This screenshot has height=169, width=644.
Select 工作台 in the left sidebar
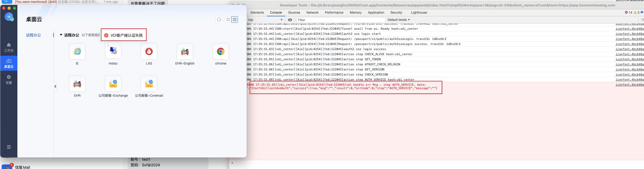pos(9,47)
